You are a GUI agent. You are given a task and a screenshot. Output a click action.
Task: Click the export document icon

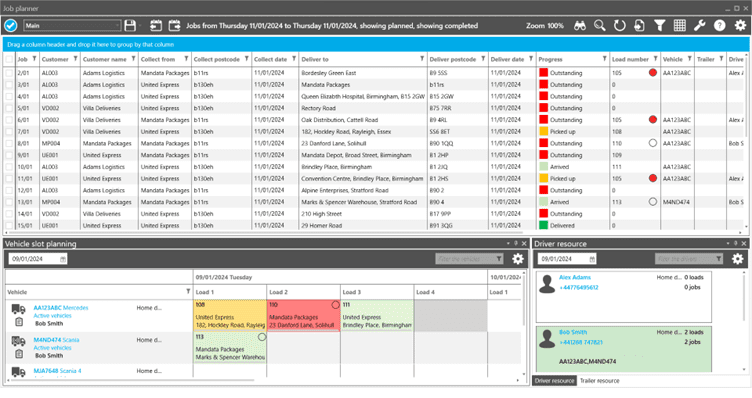click(x=639, y=25)
